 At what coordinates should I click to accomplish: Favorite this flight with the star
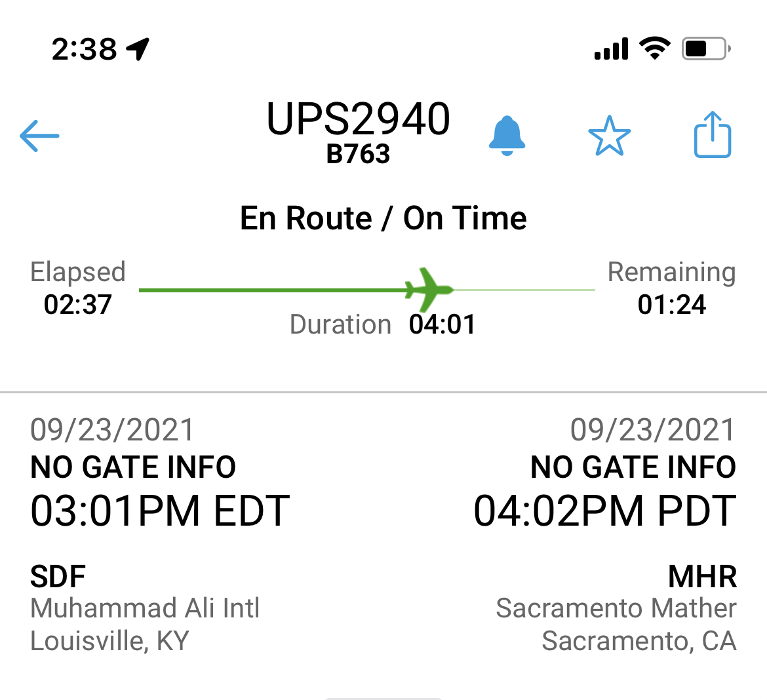coord(609,136)
